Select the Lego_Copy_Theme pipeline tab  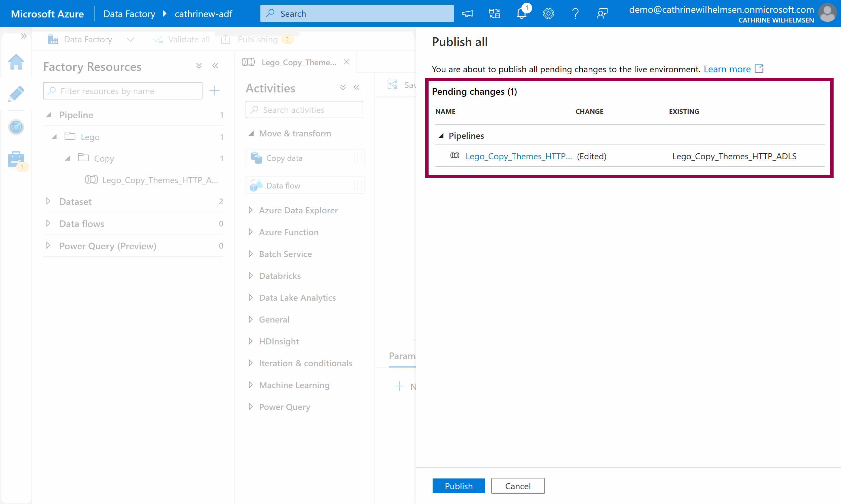pyautogui.click(x=298, y=62)
